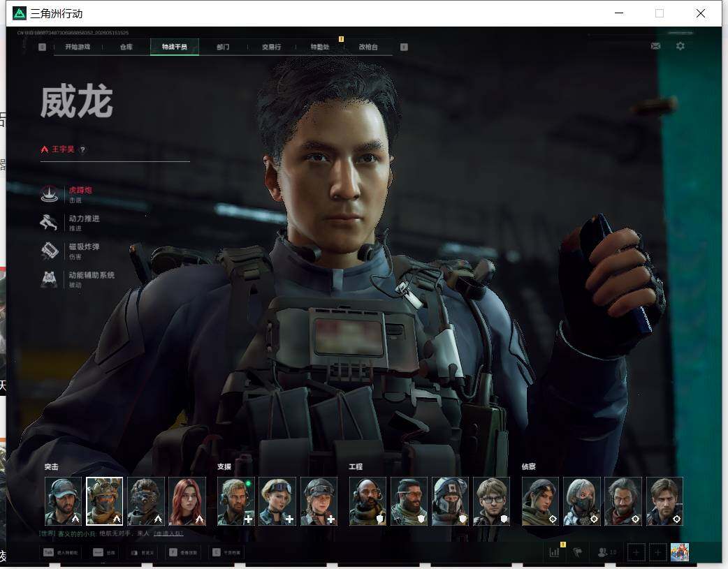Open the settings gear icon

[680, 46]
